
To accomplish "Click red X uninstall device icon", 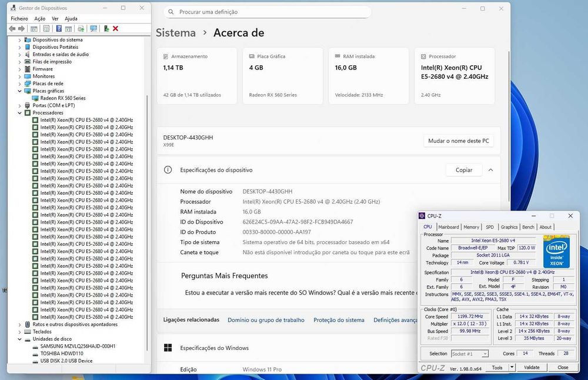I will pyautogui.click(x=115, y=28).
